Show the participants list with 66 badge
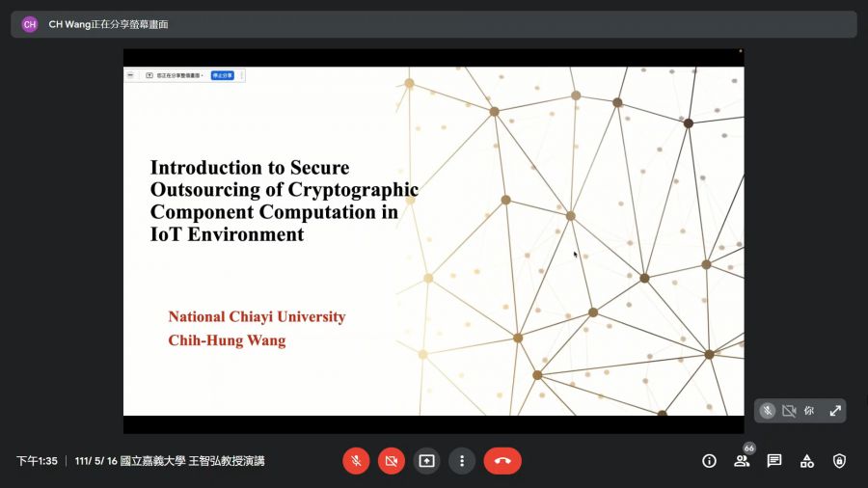The height and width of the screenshot is (488, 868). [x=742, y=461]
